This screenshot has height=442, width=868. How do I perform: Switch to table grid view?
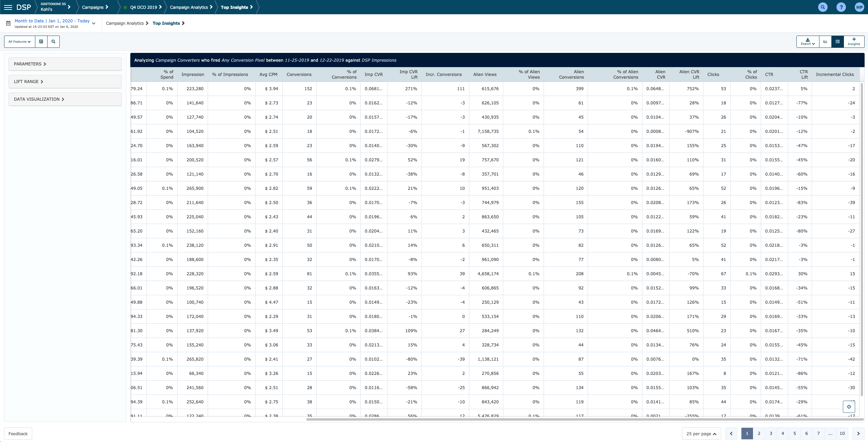(837, 42)
